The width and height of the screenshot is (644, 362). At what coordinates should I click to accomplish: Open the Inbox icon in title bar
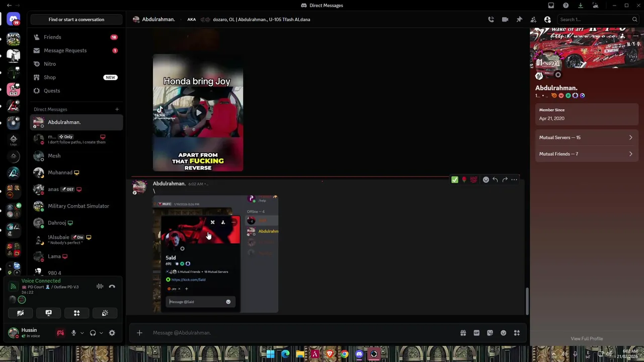pos(551,6)
